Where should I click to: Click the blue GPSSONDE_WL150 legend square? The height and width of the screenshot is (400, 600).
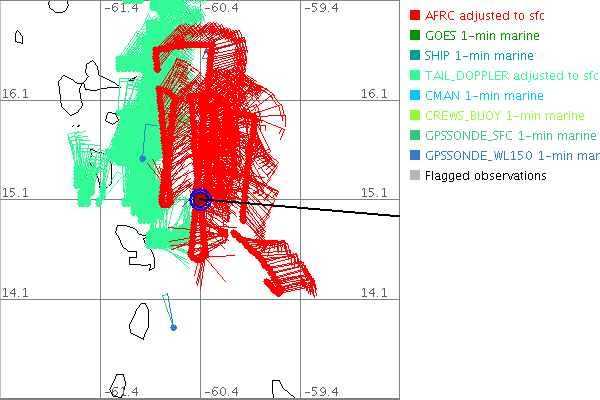pyautogui.click(x=415, y=156)
